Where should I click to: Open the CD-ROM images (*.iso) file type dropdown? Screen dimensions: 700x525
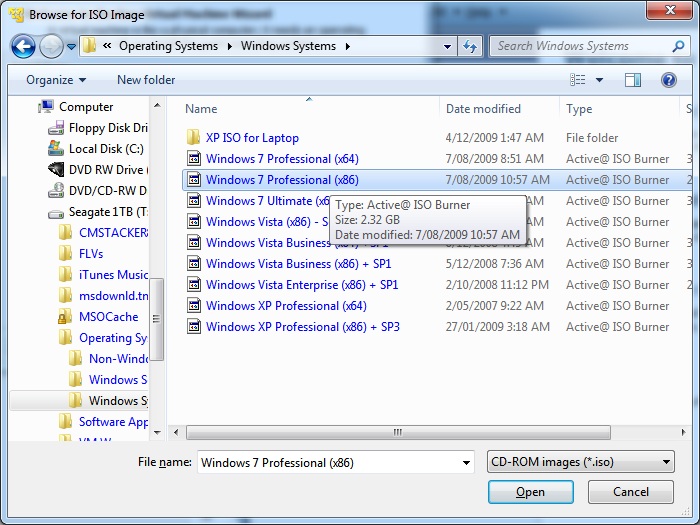pyautogui.click(x=581, y=462)
